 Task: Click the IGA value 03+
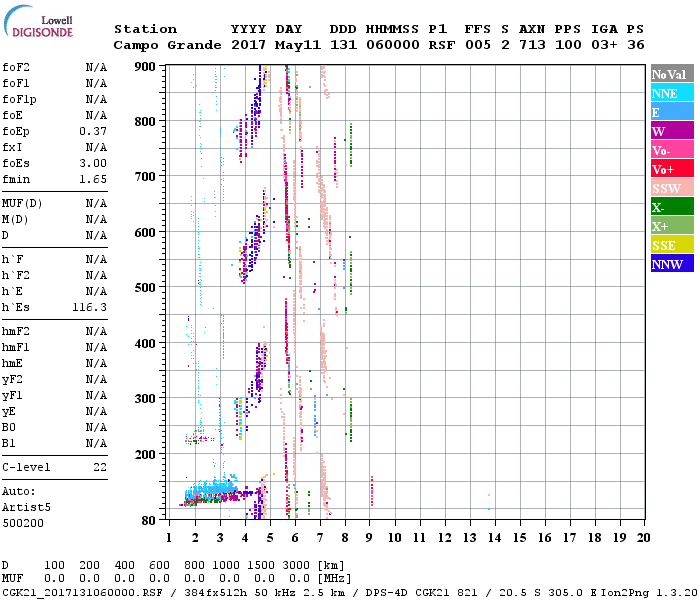click(604, 45)
